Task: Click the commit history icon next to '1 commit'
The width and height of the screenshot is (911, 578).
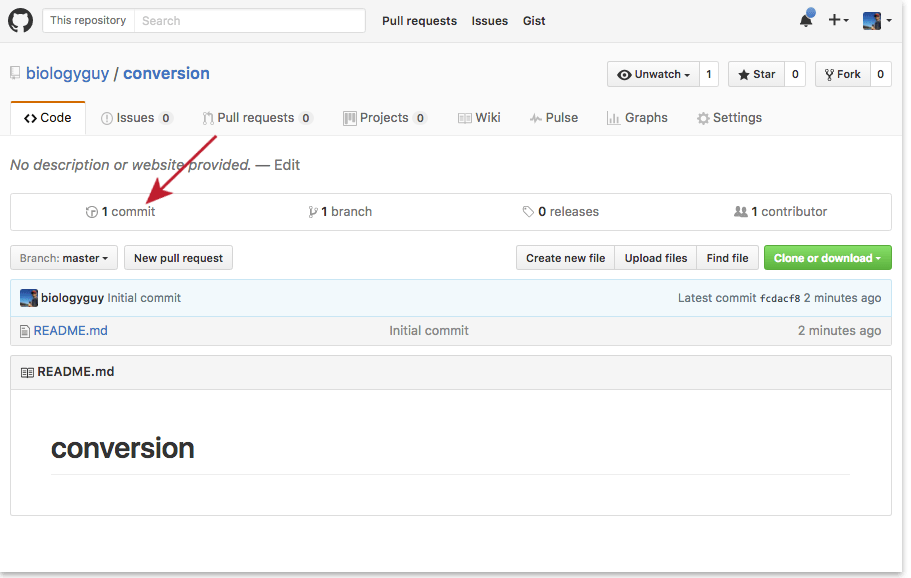Action: tap(91, 211)
